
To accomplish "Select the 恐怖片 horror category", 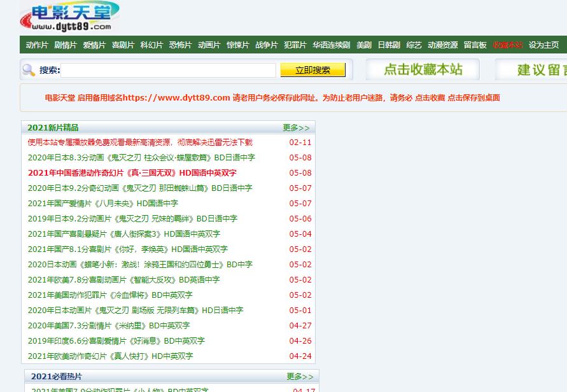I will (180, 45).
